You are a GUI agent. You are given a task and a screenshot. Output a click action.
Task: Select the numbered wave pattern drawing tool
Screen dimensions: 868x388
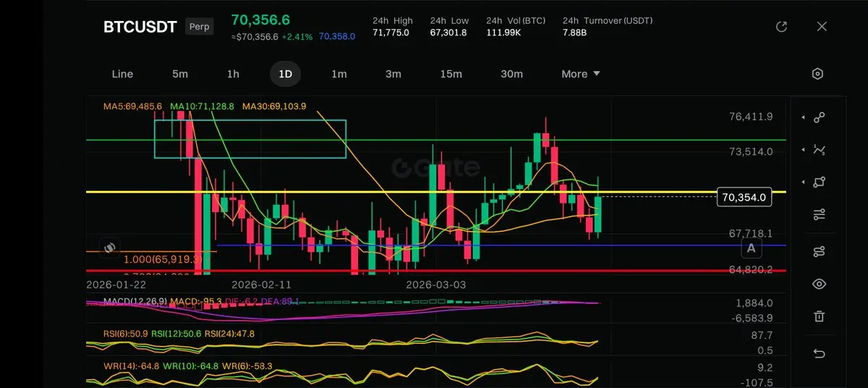coord(819,150)
